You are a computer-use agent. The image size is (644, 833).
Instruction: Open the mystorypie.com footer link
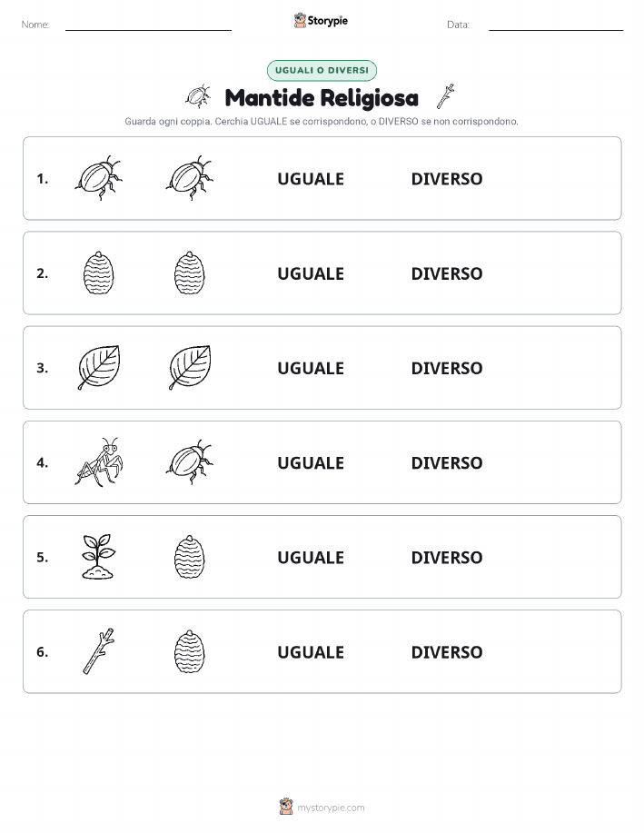(x=331, y=808)
